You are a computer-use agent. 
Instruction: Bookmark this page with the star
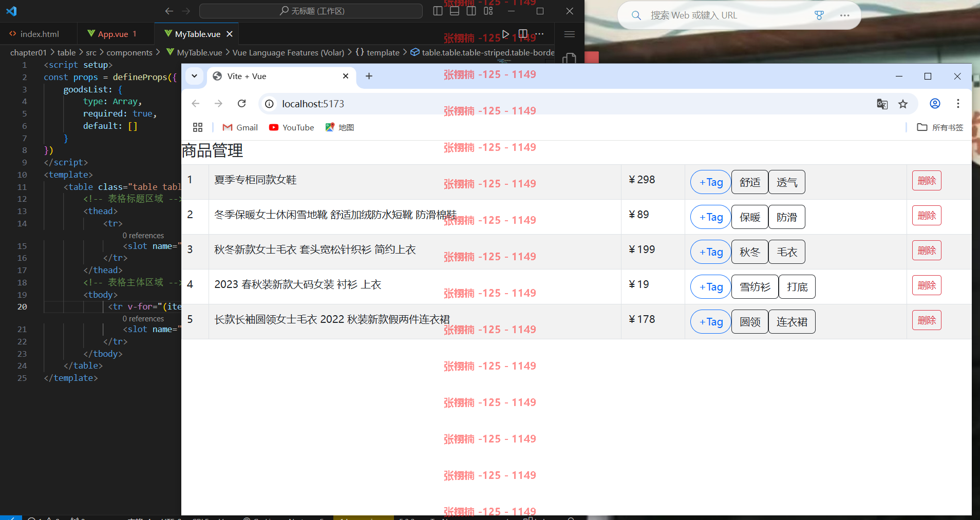coord(903,104)
